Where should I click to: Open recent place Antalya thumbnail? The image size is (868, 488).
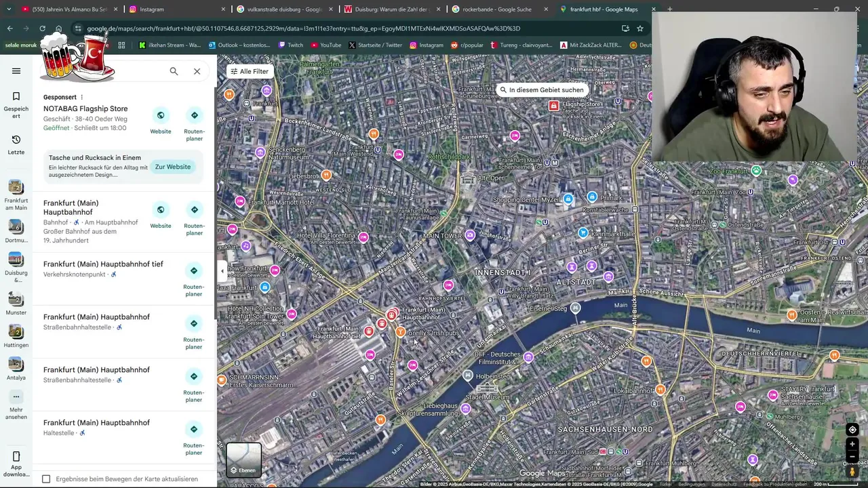tap(16, 364)
